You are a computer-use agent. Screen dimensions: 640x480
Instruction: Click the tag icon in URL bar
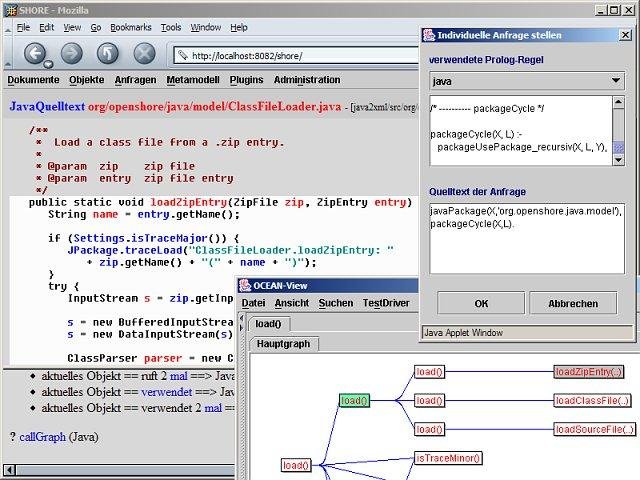click(x=182, y=55)
